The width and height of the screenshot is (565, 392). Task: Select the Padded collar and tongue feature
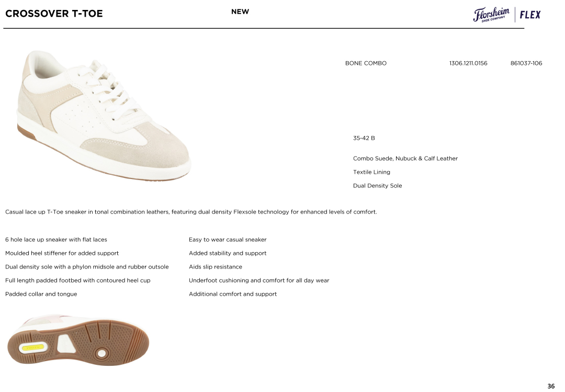(x=41, y=294)
